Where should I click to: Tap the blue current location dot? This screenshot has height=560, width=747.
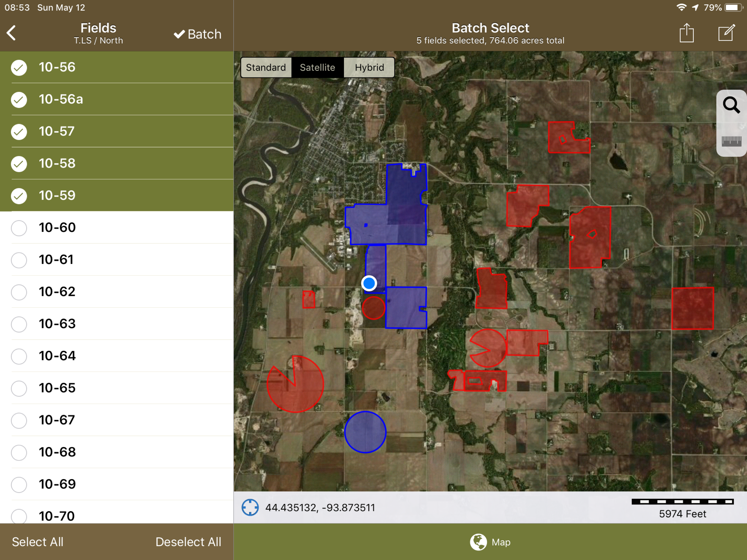[x=369, y=283]
